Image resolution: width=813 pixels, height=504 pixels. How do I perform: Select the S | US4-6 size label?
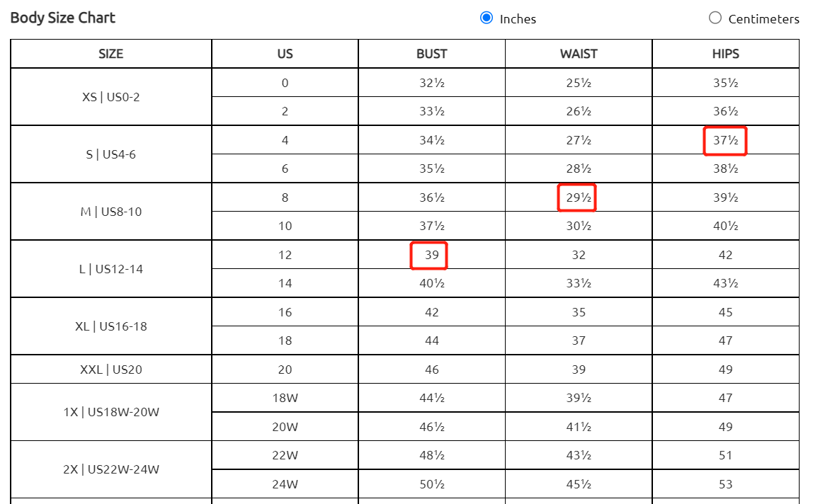point(111,154)
